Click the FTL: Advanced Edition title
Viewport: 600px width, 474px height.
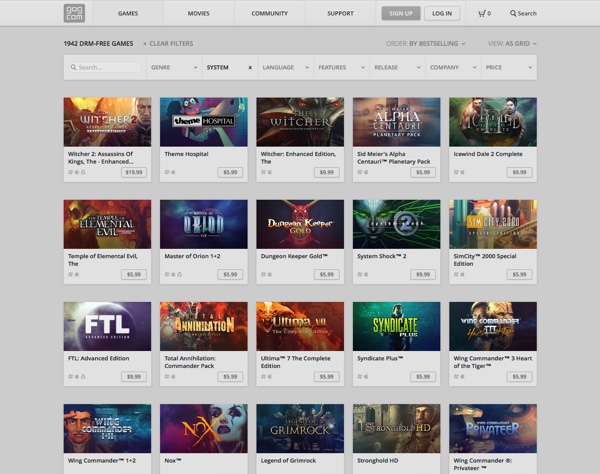pyautogui.click(x=99, y=358)
